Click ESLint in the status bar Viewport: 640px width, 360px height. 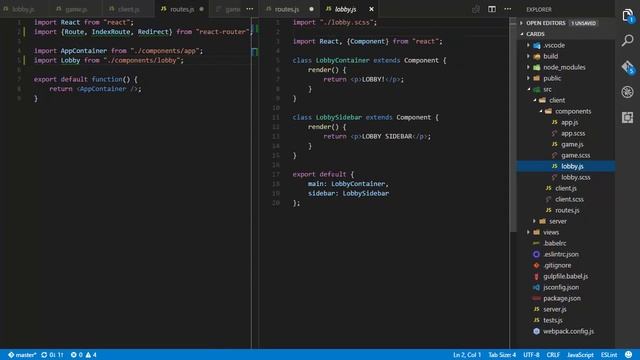coord(609,355)
